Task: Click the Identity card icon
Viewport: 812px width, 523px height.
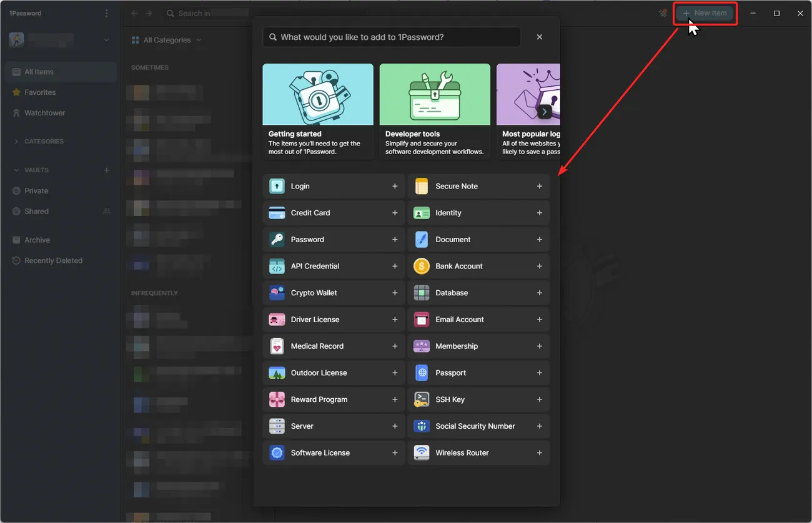Action: 422,213
